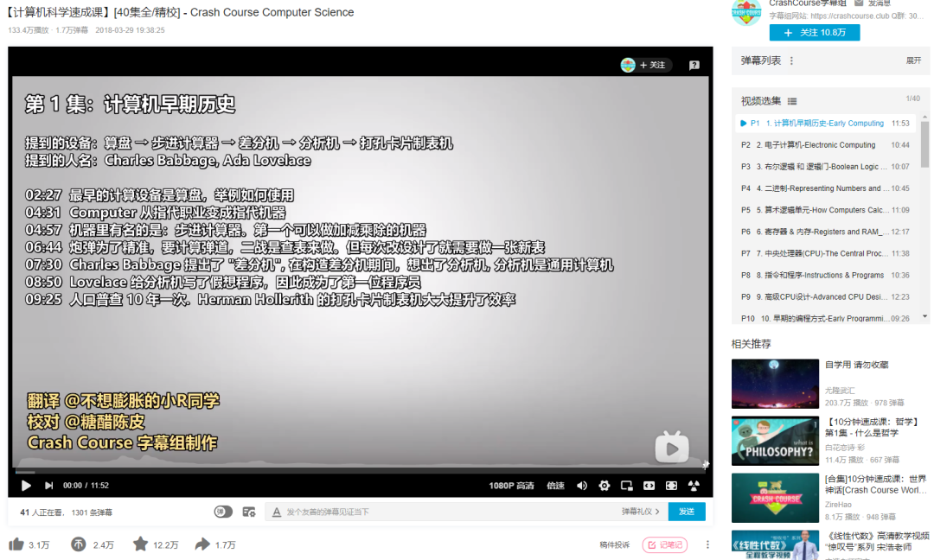Open 世界神话 Crash Course thumbnail
This screenshot has height=560, width=934.
(775, 498)
